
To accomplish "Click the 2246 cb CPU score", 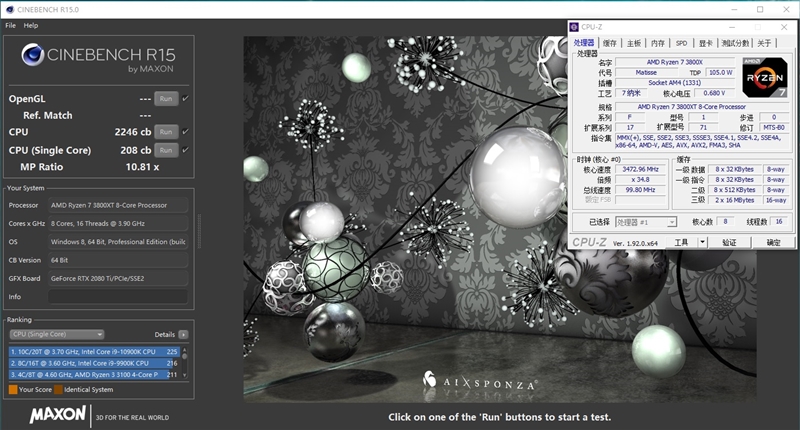I will pos(133,132).
